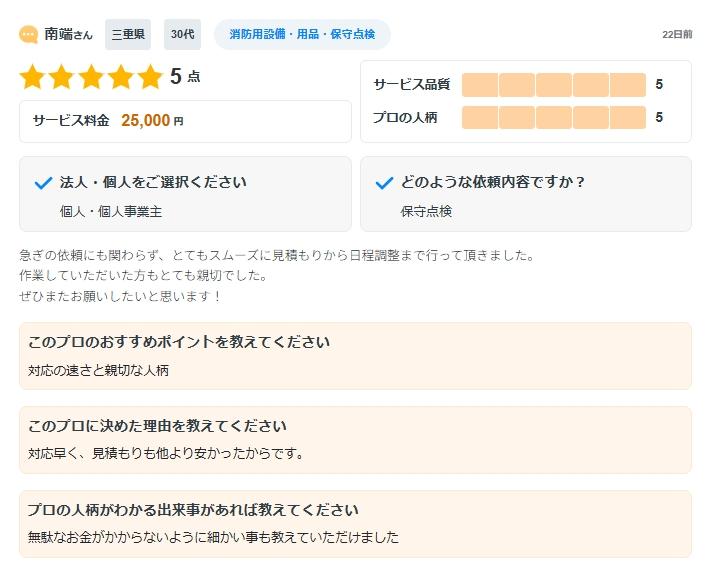Click the プロの人柄がわかる出来事 section heading

click(x=193, y=510)
